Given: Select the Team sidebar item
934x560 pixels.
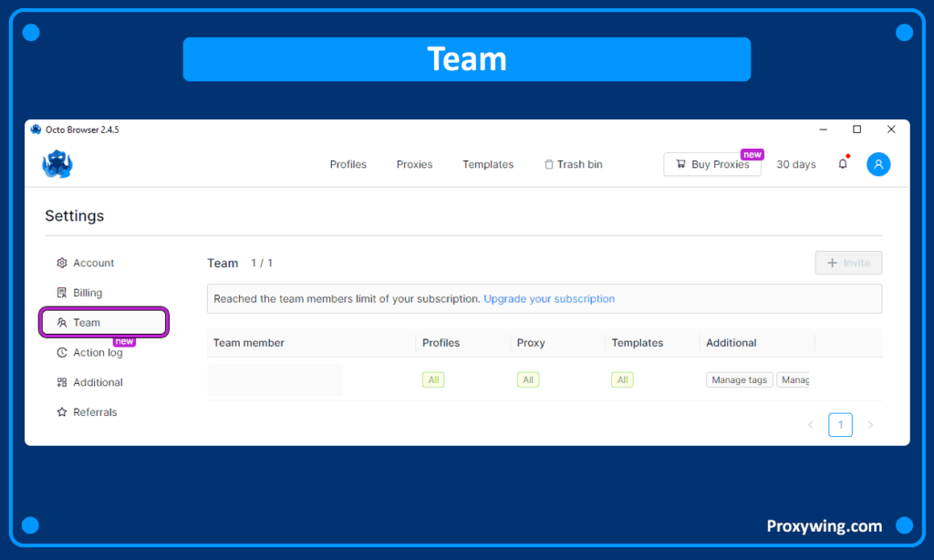Looking at the screenshot, I should point(87,323).
